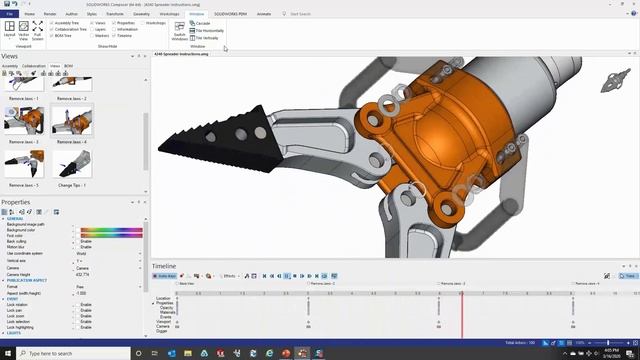Click the view orientation compass in viewport
The width and height of the screenshot is (640, 360).
[x=616, y=81]
